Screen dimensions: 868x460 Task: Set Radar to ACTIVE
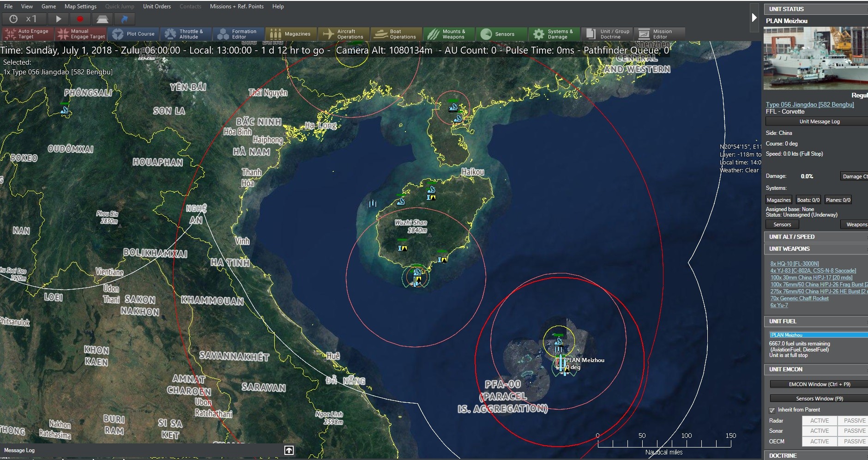pyautogui.click(x=820, y=420)
